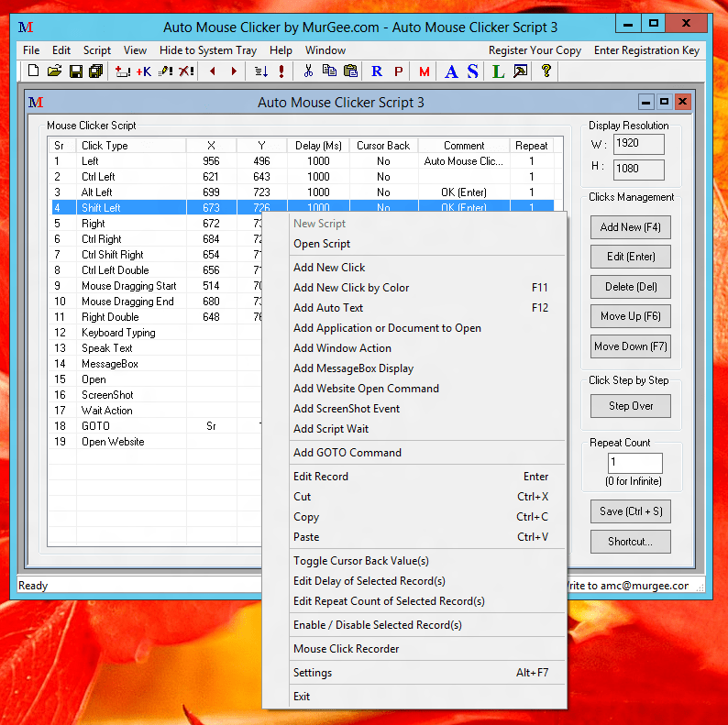Click the red right arrow icon
The height and width of the screenshot is (725, 728).
pos(234,71)
